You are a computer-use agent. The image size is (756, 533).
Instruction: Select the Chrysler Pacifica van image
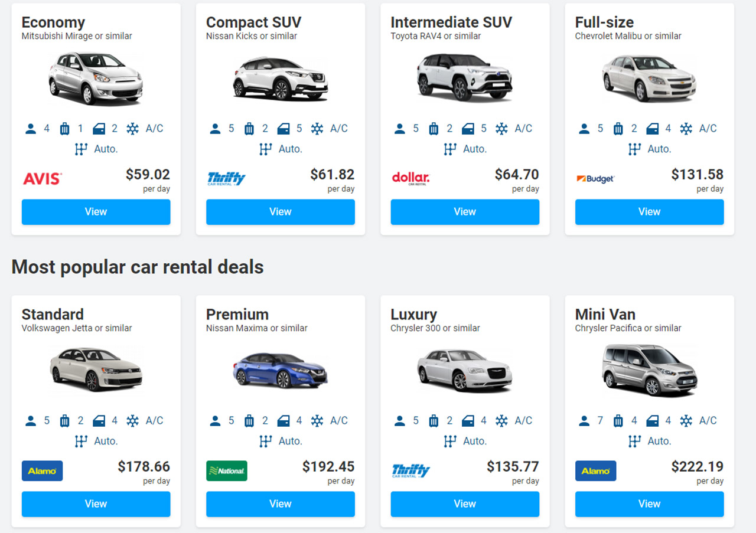(649, 370)
